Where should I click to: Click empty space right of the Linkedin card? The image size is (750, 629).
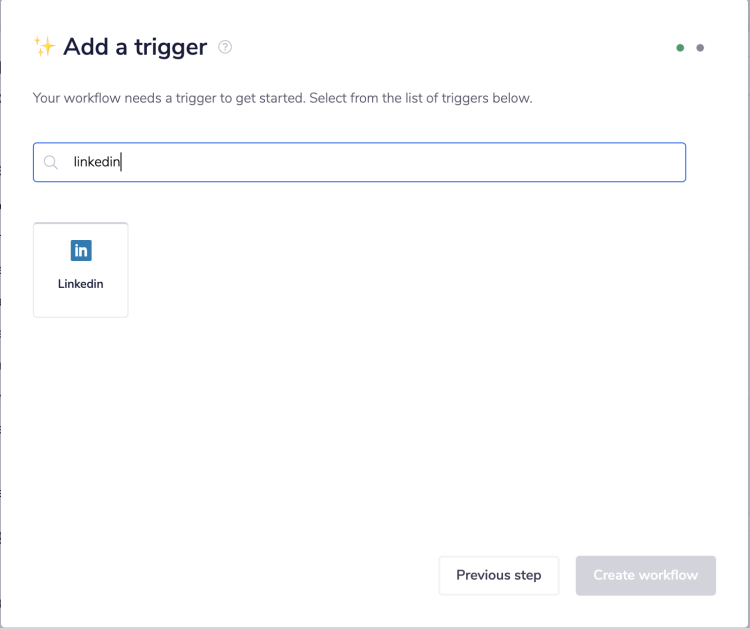point(350,270)
